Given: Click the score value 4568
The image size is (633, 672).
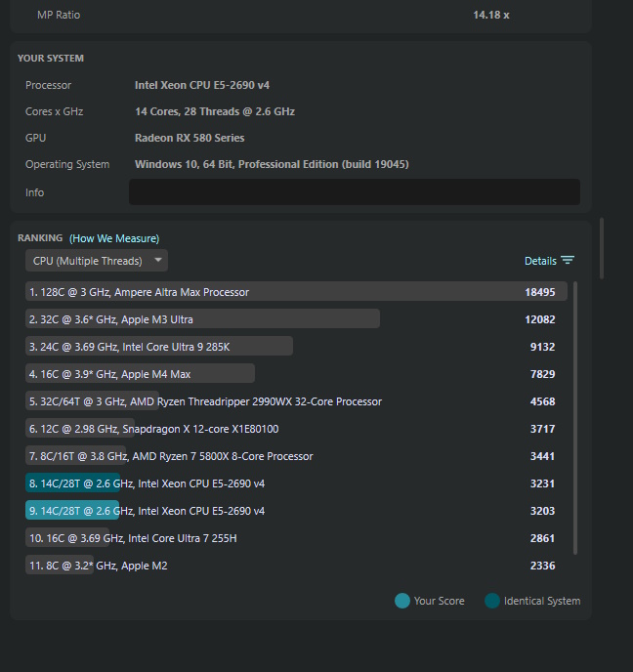Looking at the screenshot, I should (x=542, y=401).
